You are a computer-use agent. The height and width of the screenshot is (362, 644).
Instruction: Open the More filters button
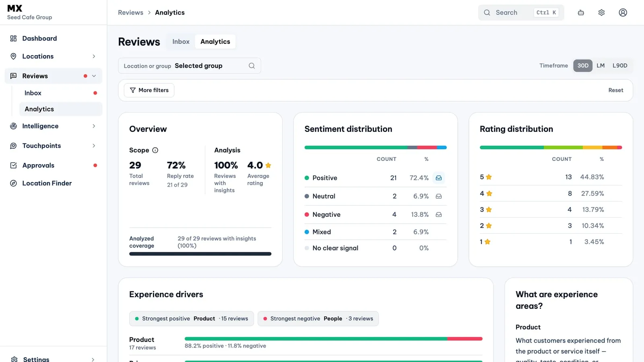pos(149,90)
